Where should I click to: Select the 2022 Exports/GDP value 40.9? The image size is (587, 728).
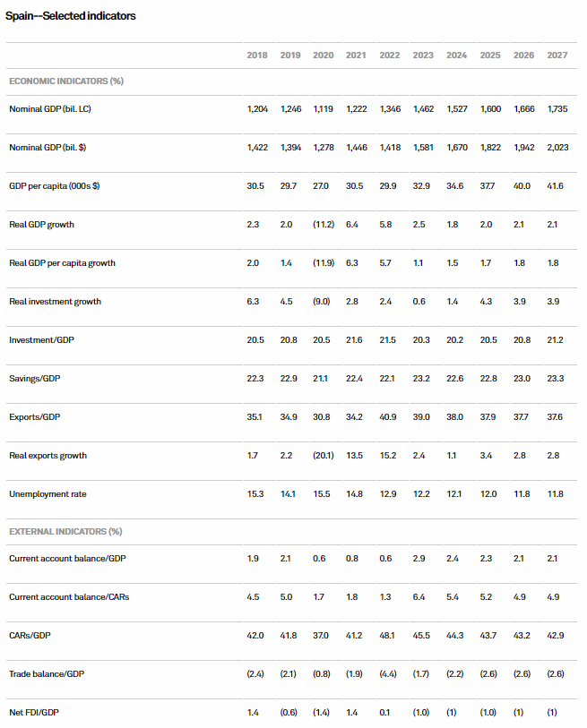click(x=390, y=417)
